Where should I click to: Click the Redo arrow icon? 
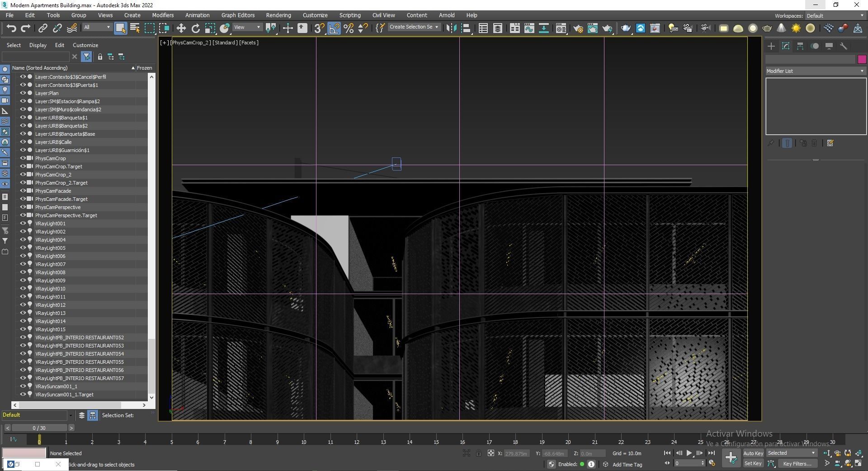coord(26,28)
